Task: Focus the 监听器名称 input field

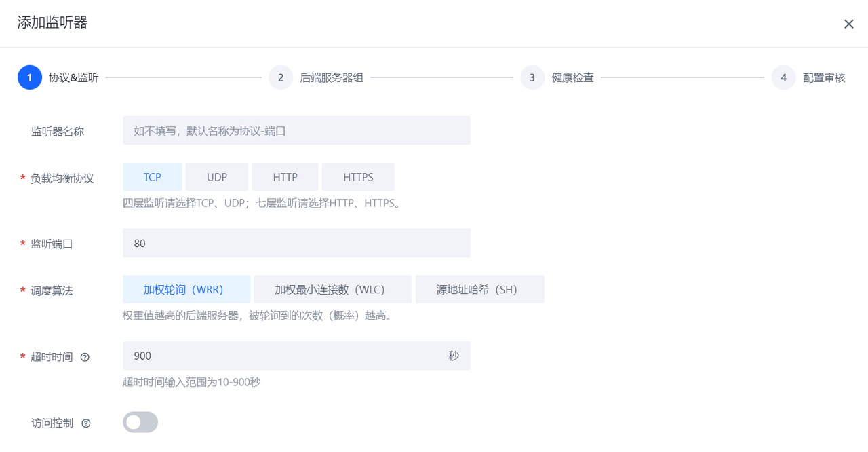Action: pyautogui.click(x=296, y=130)
